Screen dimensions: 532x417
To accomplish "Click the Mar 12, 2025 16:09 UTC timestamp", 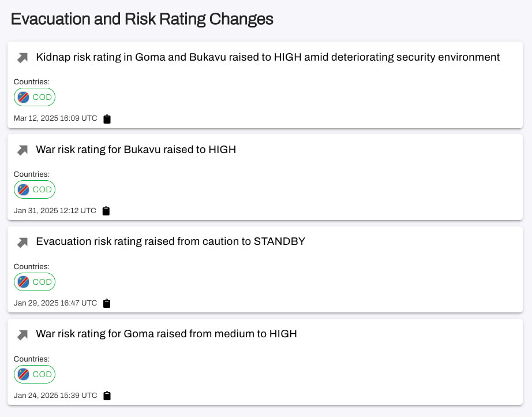I will coord(55,118).
